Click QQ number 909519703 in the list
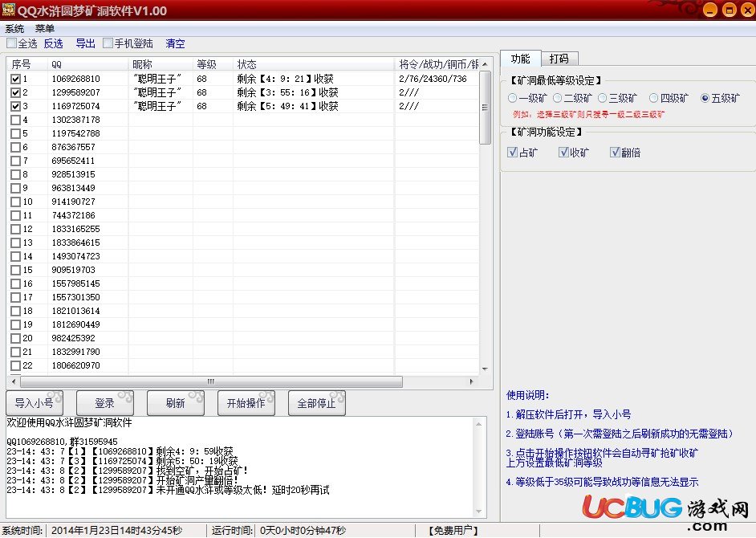The height and width of the screenshot is (538, 756). point(73,270)
